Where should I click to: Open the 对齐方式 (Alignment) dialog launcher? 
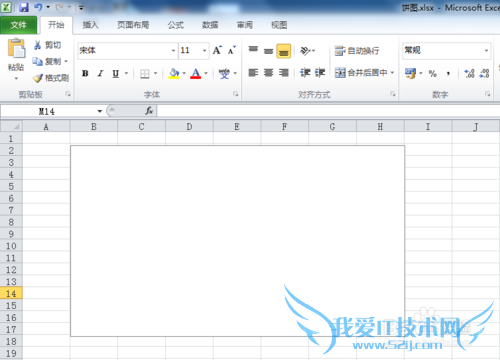pyautogui.click(x=393, y=94)
